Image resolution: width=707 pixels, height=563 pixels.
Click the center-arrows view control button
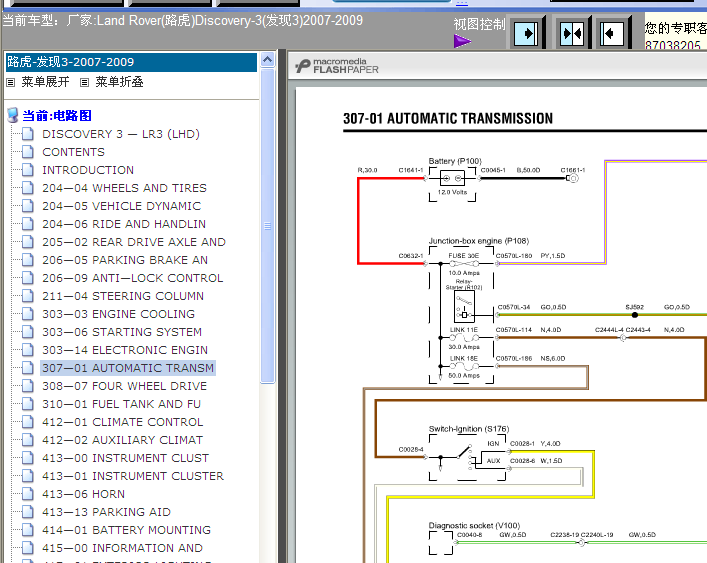click(572, 33)
